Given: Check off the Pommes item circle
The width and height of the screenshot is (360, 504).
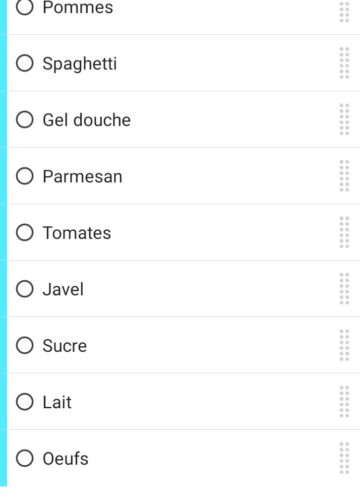Looking at the screenshot, I should tap(25, 7).
